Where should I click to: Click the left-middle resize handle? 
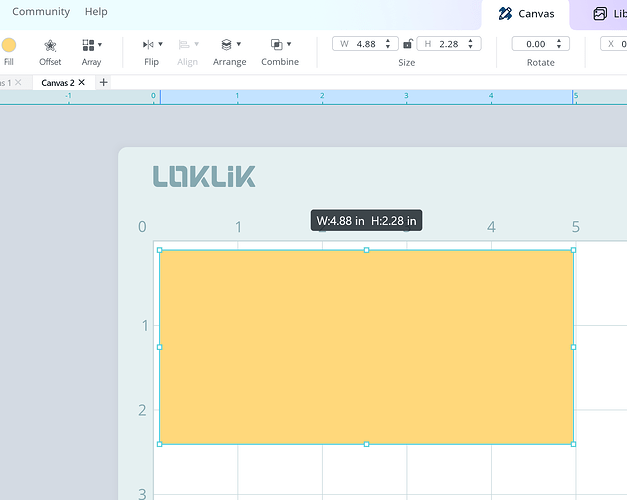pyautogui.click(x=160, y=347)
